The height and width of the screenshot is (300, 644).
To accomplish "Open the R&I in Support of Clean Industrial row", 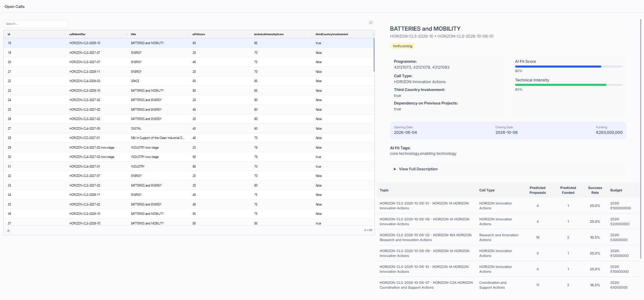I will pos(157,138).
